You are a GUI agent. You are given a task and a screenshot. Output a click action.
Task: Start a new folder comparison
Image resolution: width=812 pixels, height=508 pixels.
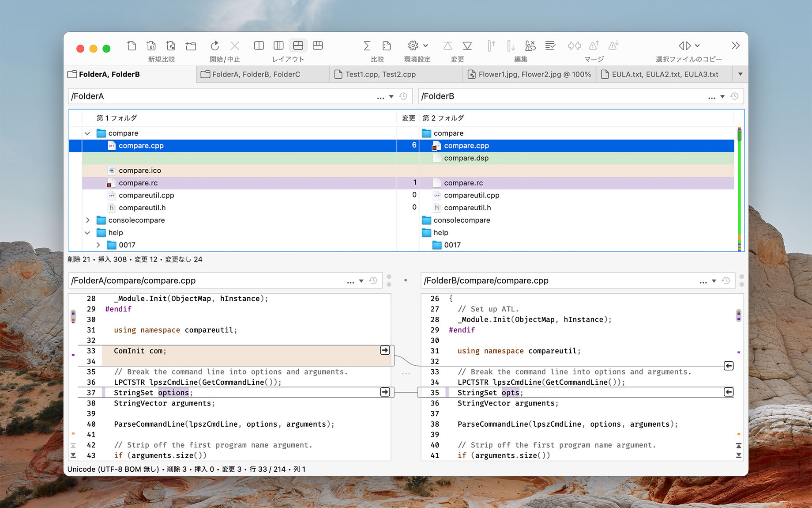tap(191, 45)
